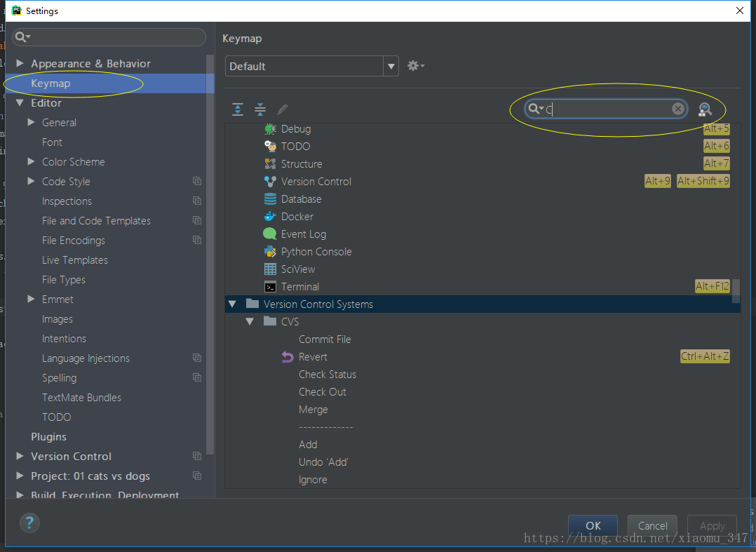The width and height of the screenshot is (756, 552).
Task: Select the Merge action
Action: tap(313, 410)
